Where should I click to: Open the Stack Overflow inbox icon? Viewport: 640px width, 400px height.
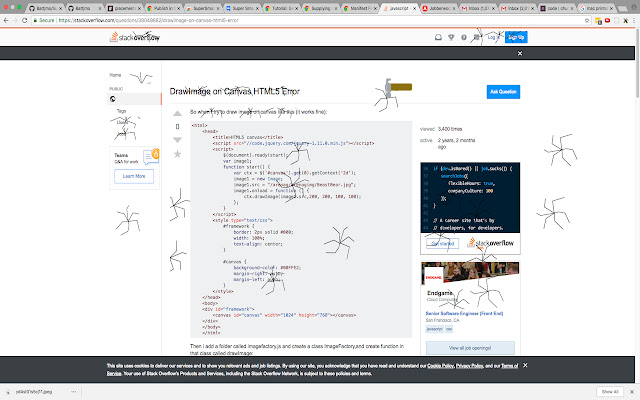click(x=438, y=37)
